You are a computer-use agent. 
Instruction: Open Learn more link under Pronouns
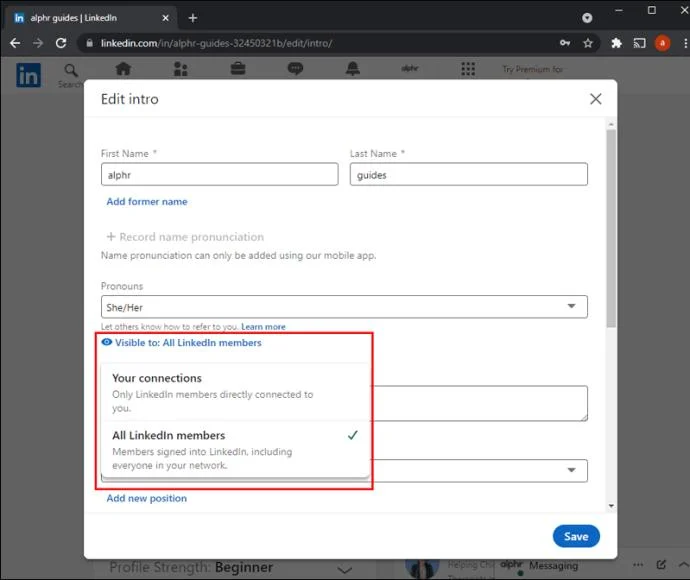(x=263, y=327)
